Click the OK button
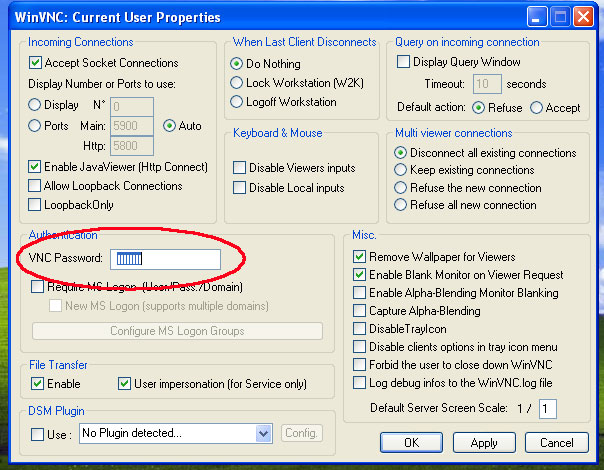This screenshot has width=604, height=470. pos(411,443)
